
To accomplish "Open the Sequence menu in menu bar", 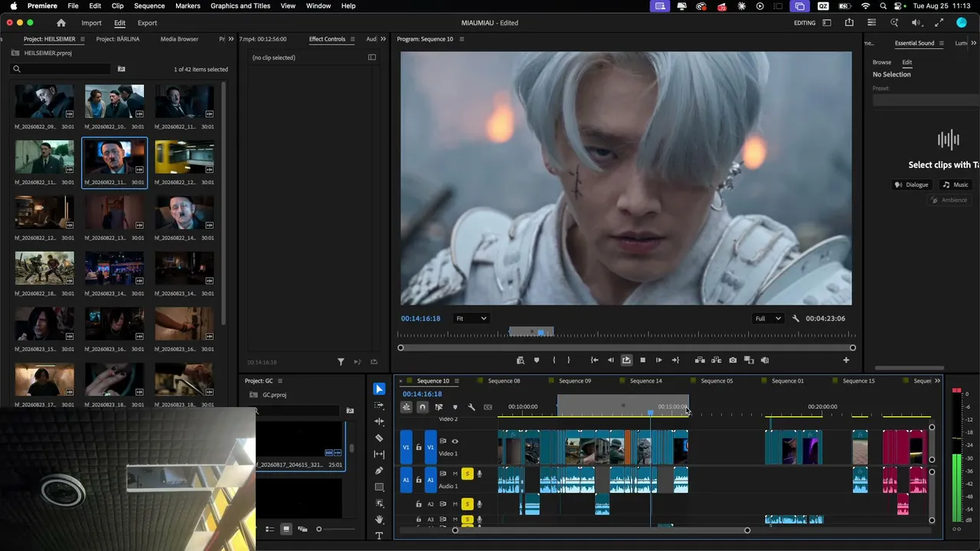I will pyautogui.click(x=149, y=6).
